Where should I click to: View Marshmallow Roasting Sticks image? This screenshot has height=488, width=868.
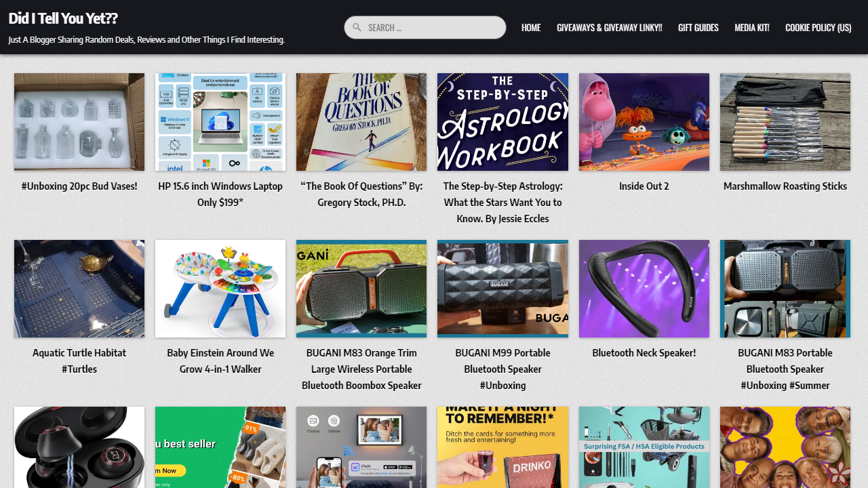click(x=785, y=122)
